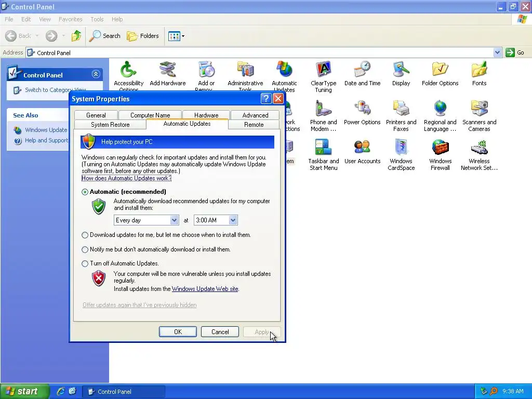The width and height of the screenshot is (532, 399).
Task: Open Windows CardSpace
Action: pyautogui.click(x=401, y=155)
